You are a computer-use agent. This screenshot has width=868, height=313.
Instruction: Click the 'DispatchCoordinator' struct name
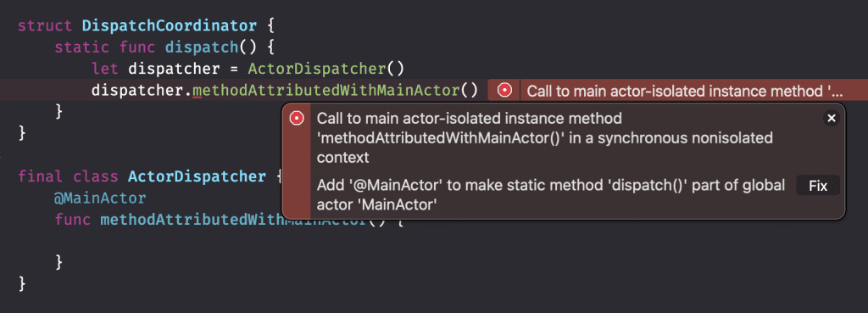170,26
